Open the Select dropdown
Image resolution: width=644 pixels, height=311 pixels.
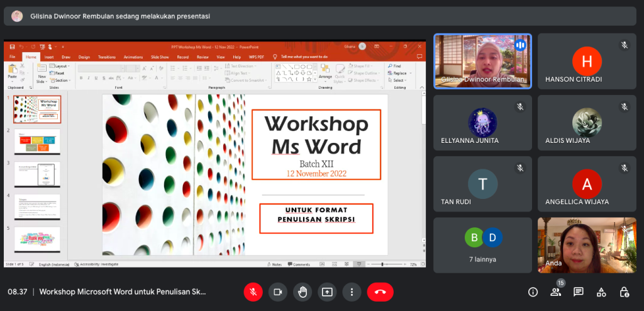(397, 80)
